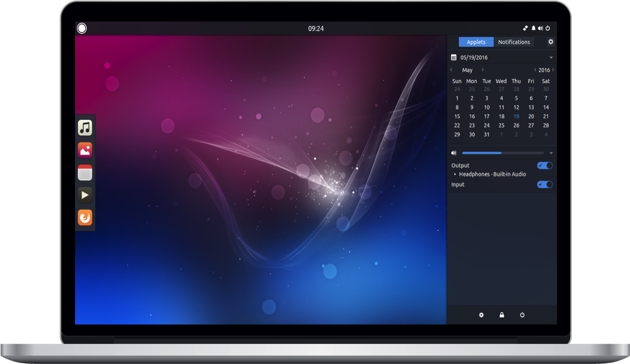The image size is (630, 364).
Task: Open the Budgie menu in the top-left corner
Action: (x=82, y=28)
